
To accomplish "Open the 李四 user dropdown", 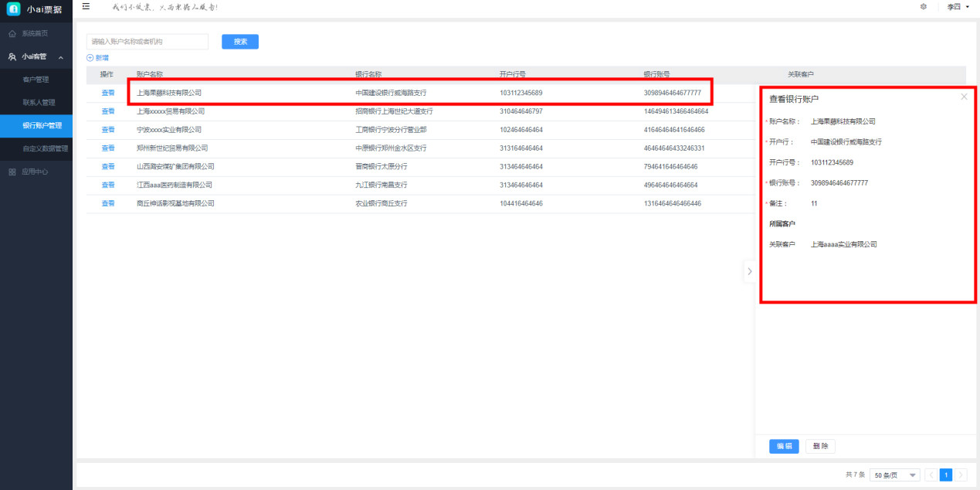I will click(x=958, y=6).
